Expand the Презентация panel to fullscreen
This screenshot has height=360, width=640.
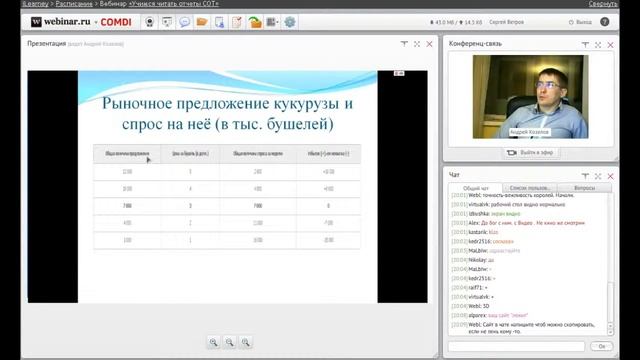pyautogui.click(x=417, y=44)
